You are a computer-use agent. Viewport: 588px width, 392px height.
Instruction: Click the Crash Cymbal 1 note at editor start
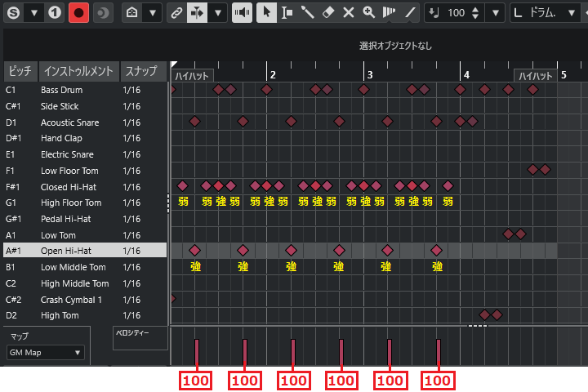(173, 299)
